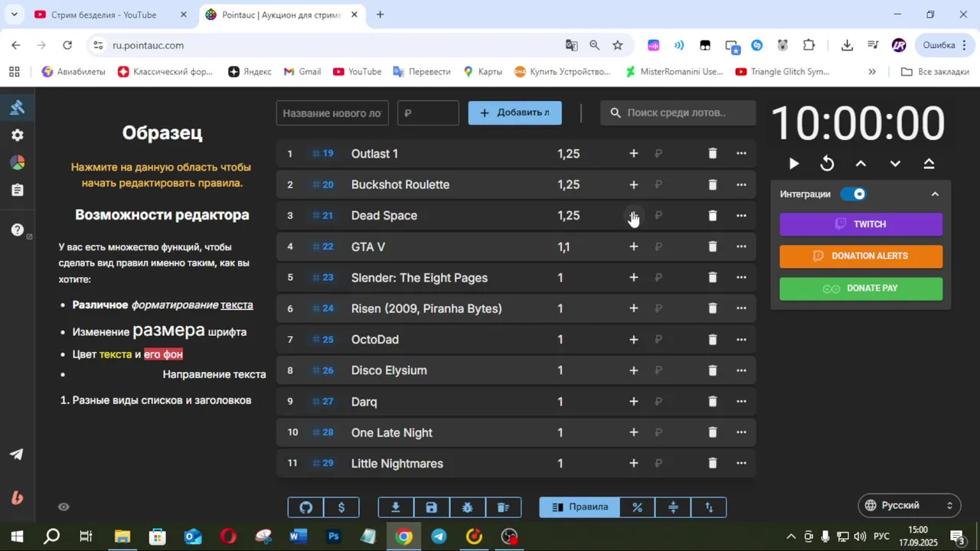Open more options for Risen lot
980x551 pixels.
coord(741,308)
